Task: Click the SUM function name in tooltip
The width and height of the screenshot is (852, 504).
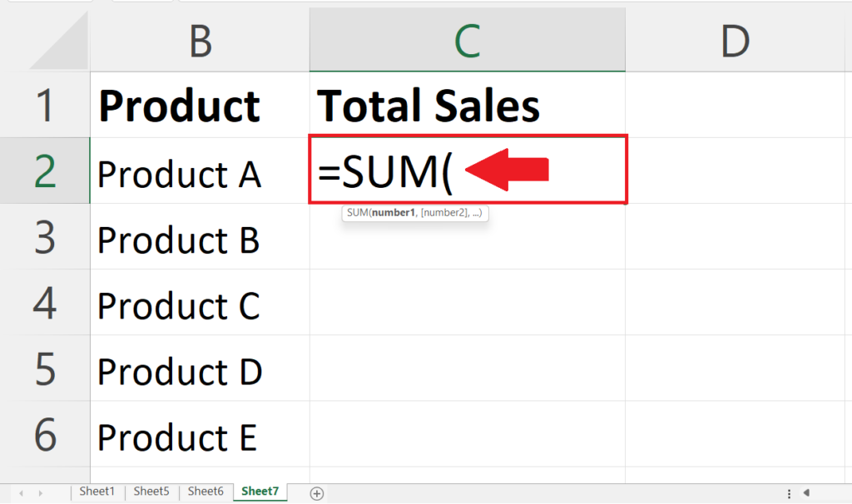Action: (x=358, y=213)
